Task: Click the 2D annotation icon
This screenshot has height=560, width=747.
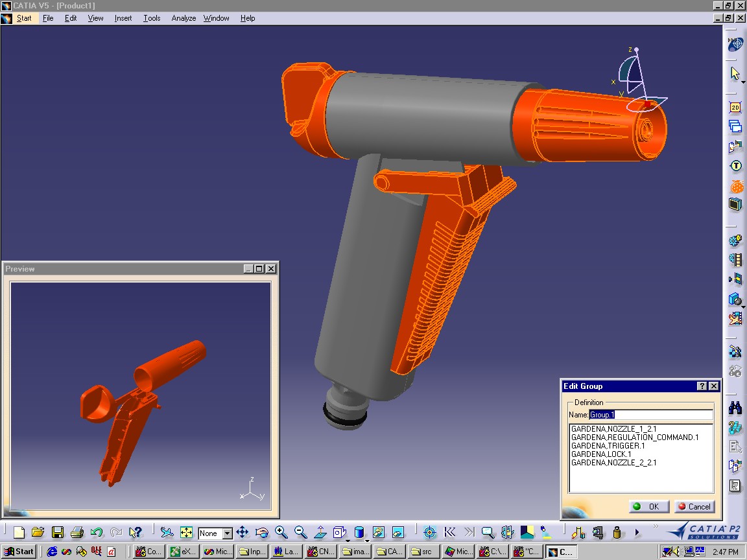Action: coord(735,107)
